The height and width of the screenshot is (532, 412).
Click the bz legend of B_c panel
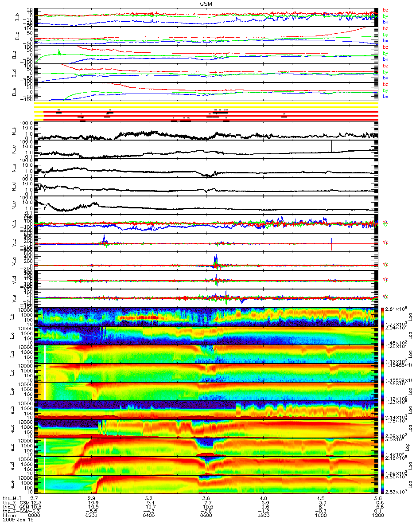[x=385, y=29]
